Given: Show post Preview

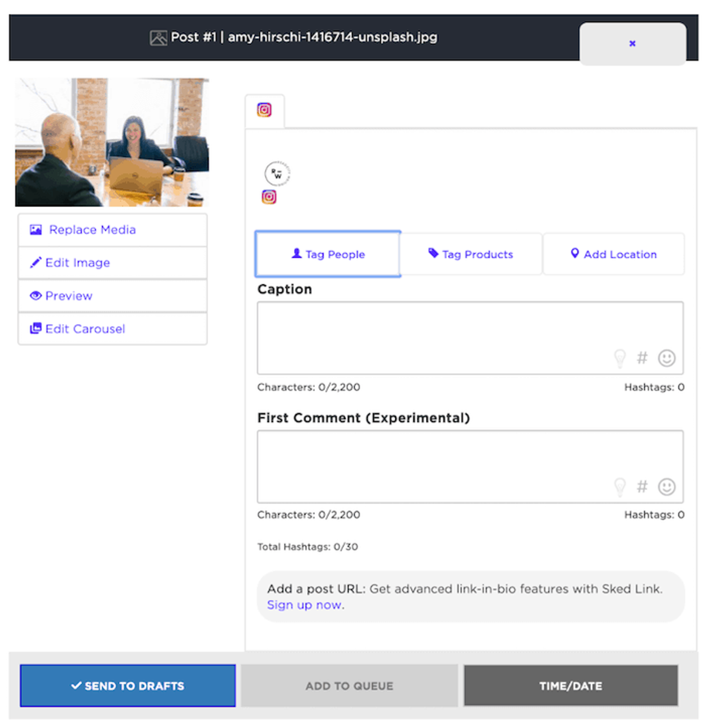Looking at the screenshot, I should click(x=112, y=296).
